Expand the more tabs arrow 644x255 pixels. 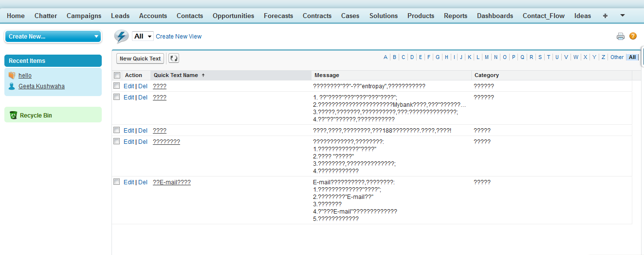[623, 16]
